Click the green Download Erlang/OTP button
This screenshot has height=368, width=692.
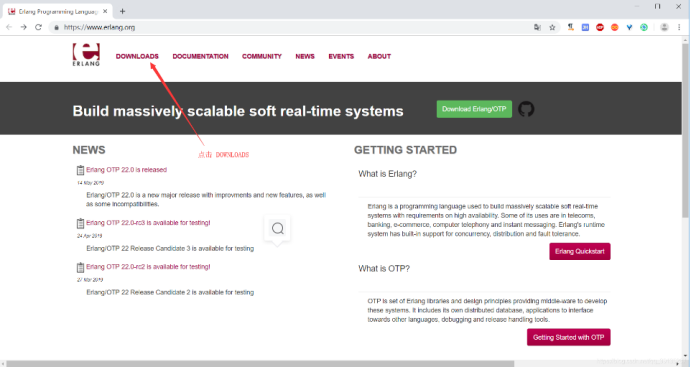coord(474,109)
